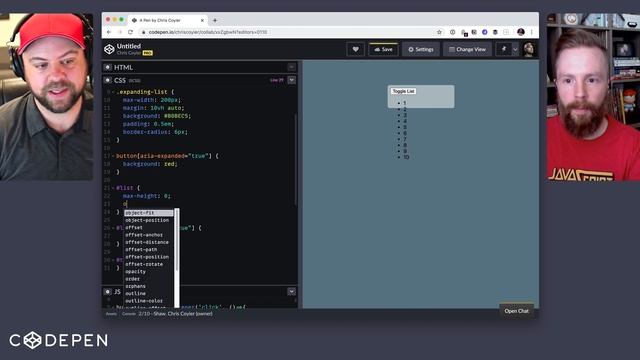Bookmark the page with the star icon
The height and width of the screenshot is (360, 640).
439,32
